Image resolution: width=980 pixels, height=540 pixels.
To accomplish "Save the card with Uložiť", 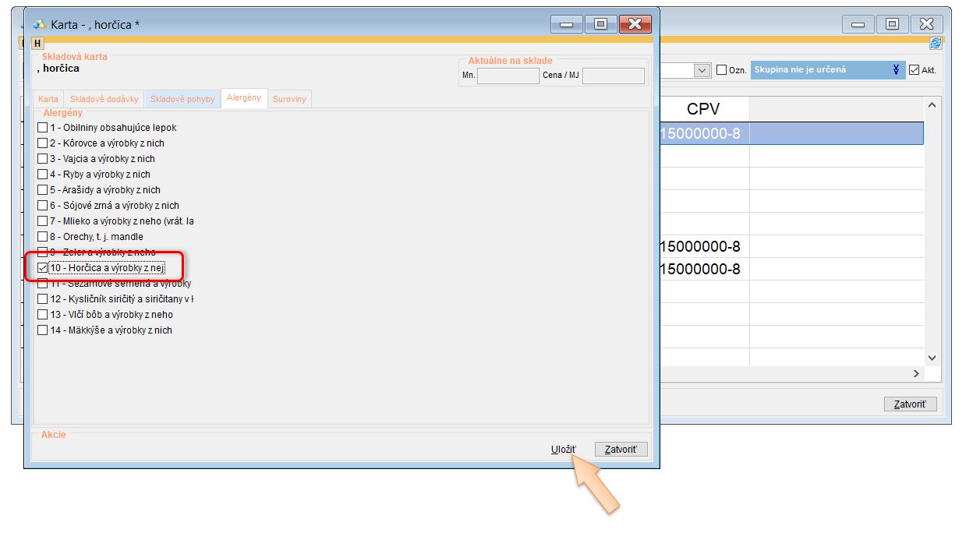I will click(x=563, y=450).
